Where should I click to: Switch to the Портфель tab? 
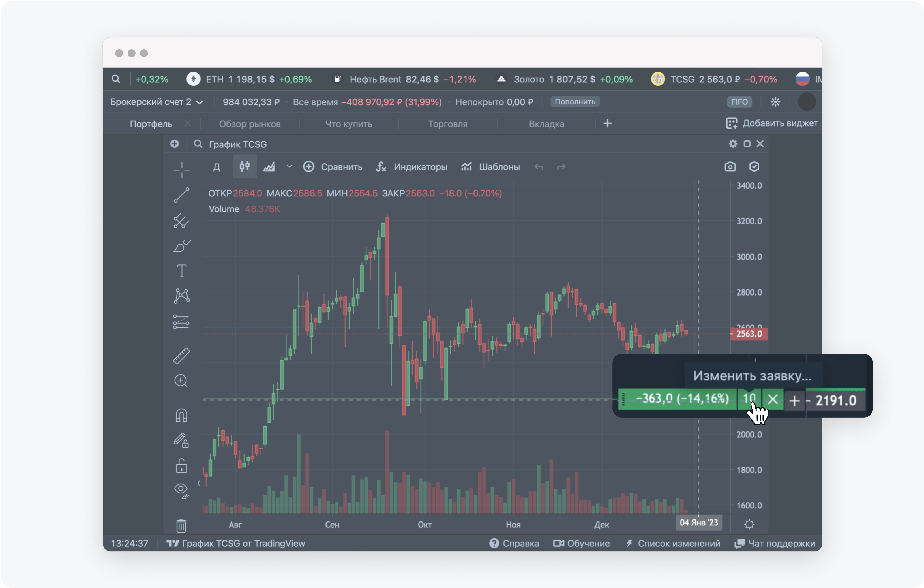[151, 124]
